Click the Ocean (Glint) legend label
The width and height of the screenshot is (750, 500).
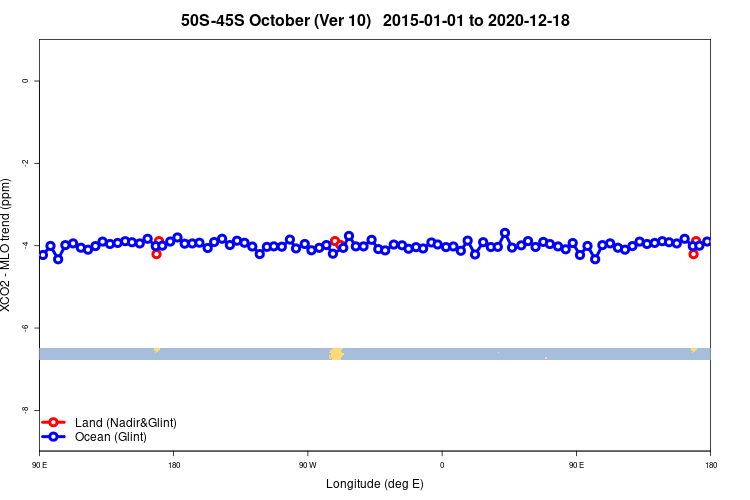coord(110,437)
